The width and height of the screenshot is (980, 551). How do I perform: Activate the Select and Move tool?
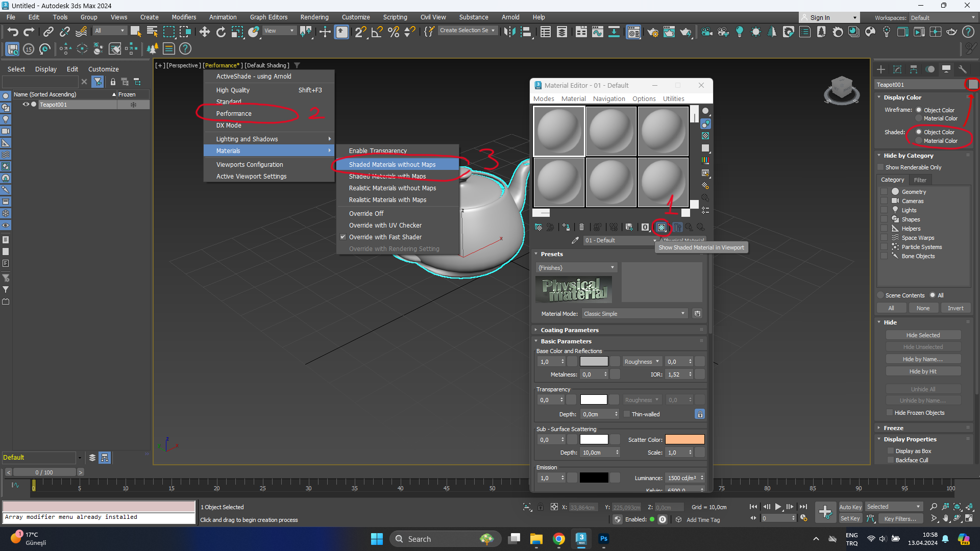tap(205, 32)
